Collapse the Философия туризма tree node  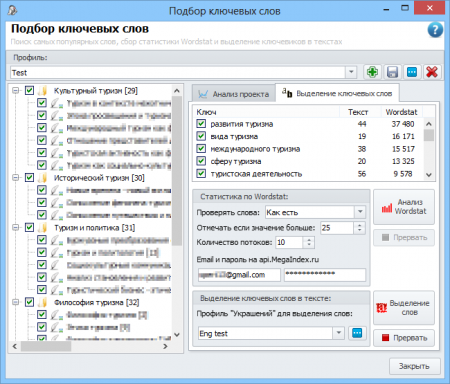(15, 302)
